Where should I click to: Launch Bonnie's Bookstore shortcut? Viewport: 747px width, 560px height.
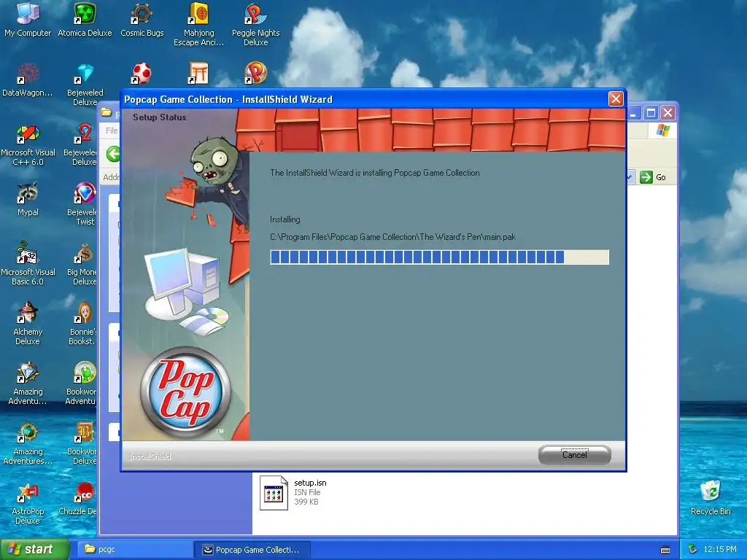click(83, 324)
